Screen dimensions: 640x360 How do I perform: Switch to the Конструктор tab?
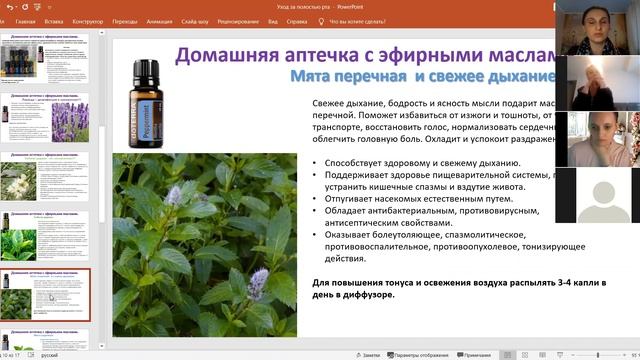[x=88, y=22]
